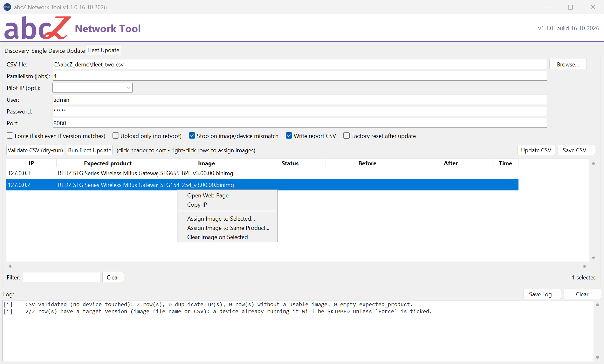The height and width of the screenshot is (364, 604).
Task: Select Copy IP in the context menu
Action: (227, 205)
